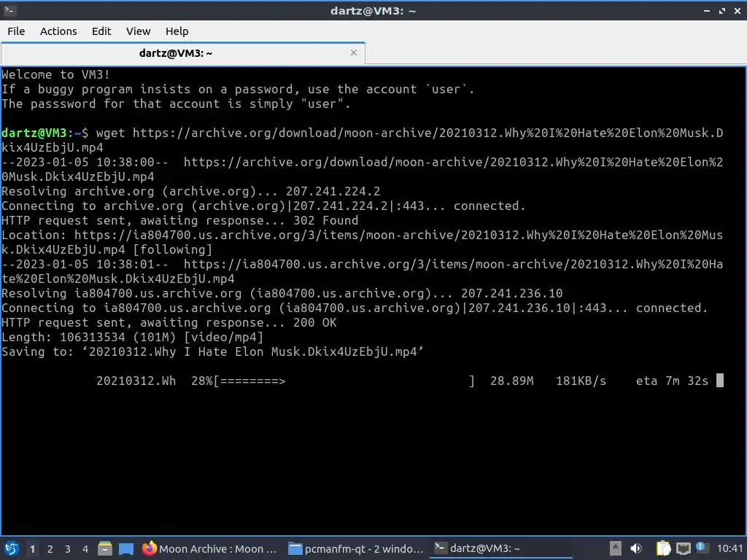Open the Actions menu

tap(58, 31)
